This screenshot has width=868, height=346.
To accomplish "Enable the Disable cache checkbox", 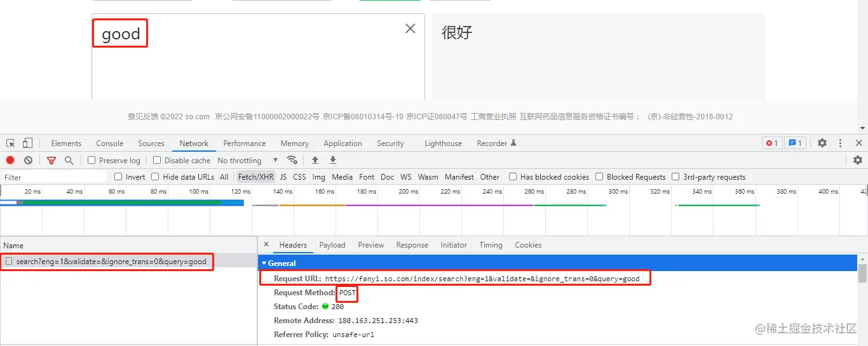I will 157,160.
